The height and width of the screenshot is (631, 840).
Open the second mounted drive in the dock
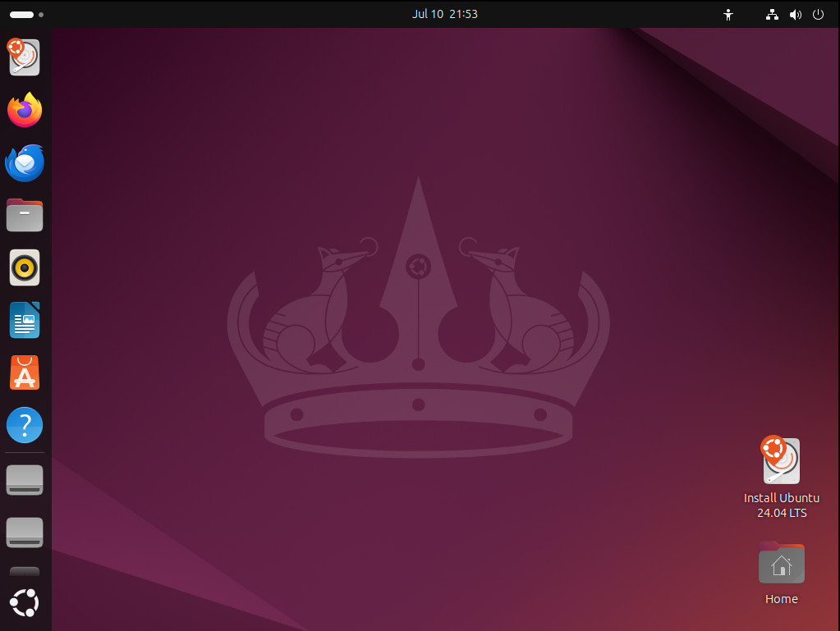[25, 532]
